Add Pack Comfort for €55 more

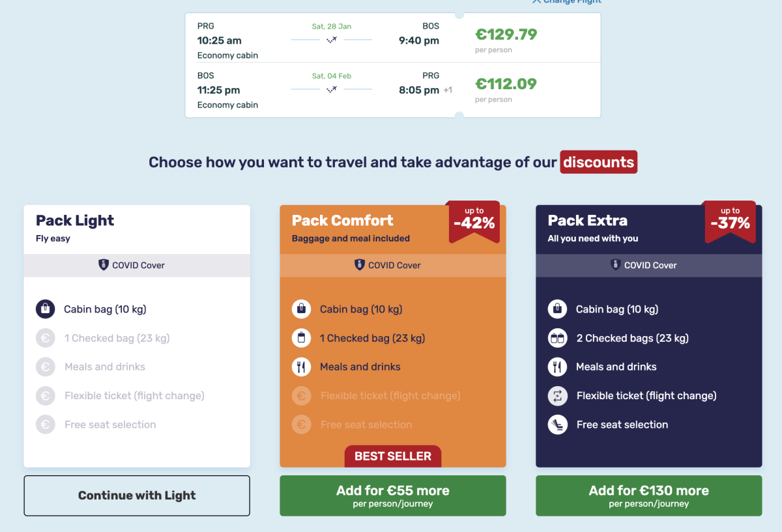pyautogui.click(x=392, y=496)
